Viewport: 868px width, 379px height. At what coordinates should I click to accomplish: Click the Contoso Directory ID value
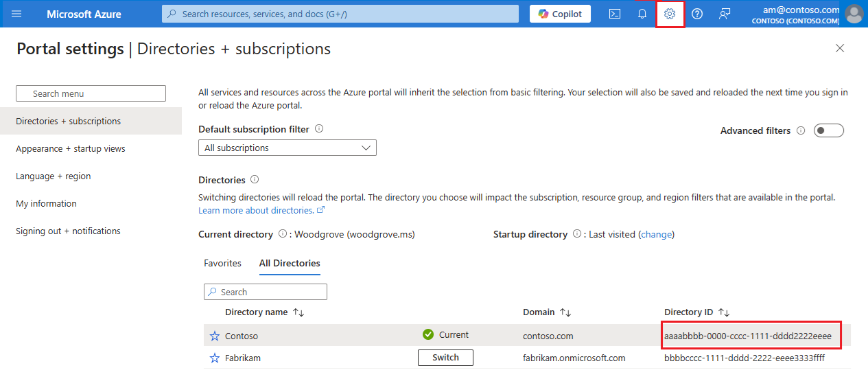[x=748, y=336]
